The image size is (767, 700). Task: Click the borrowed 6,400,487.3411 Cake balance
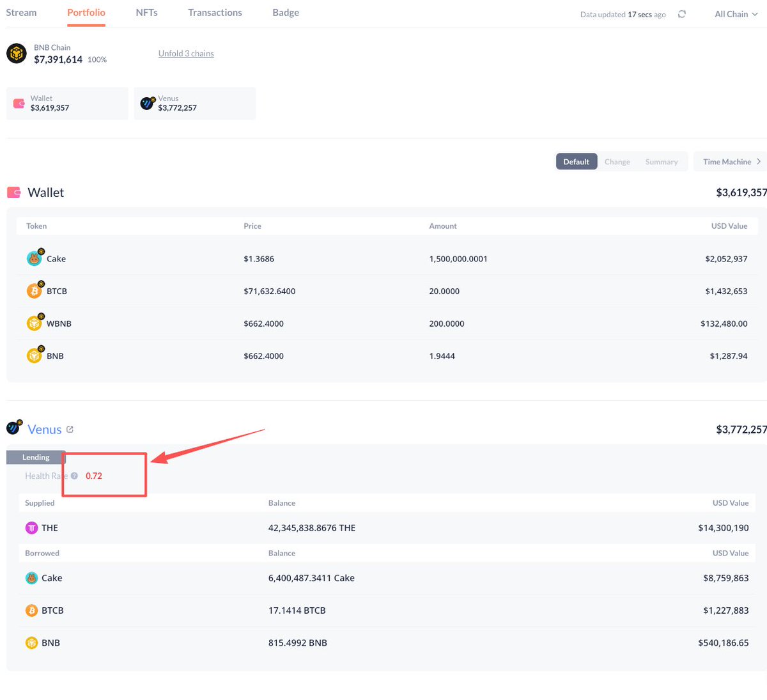click(x=311, y=578)
